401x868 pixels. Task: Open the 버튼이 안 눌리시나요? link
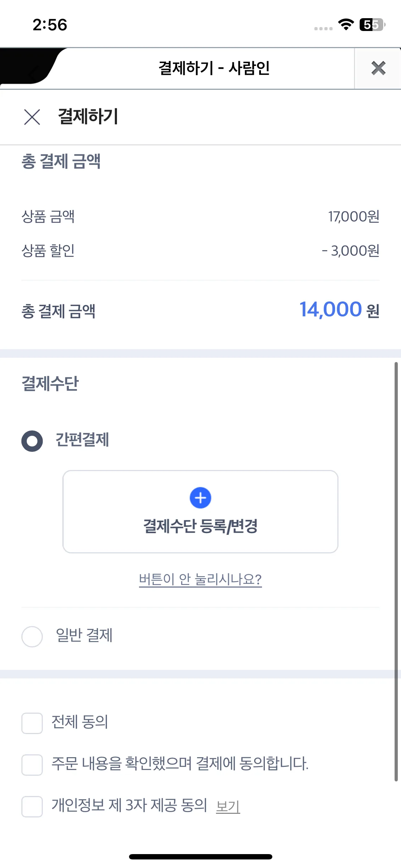click(x=200, y=579)
